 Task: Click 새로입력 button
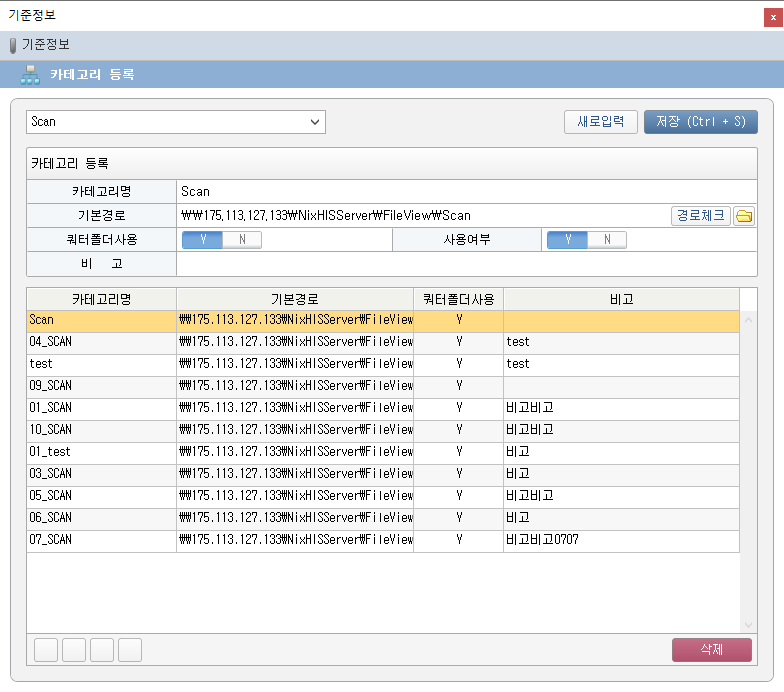coord(601,122)
